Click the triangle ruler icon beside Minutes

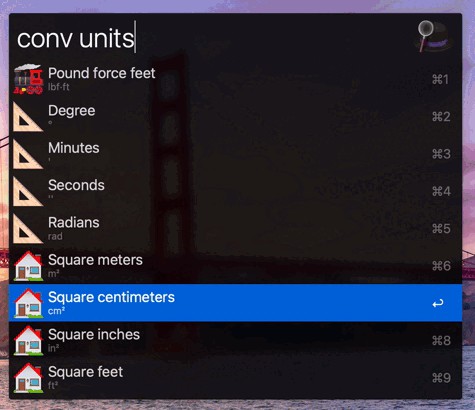(x=28, y=154)
